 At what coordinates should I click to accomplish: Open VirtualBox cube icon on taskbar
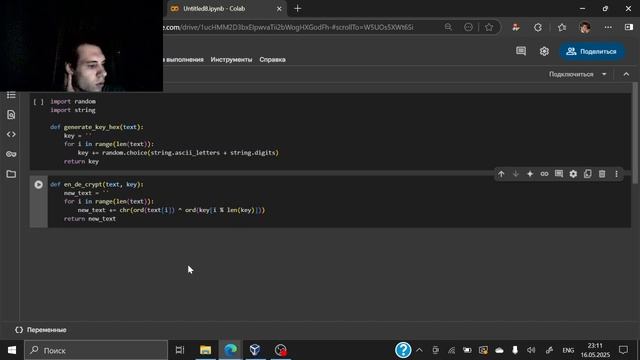tap(255, 350)
